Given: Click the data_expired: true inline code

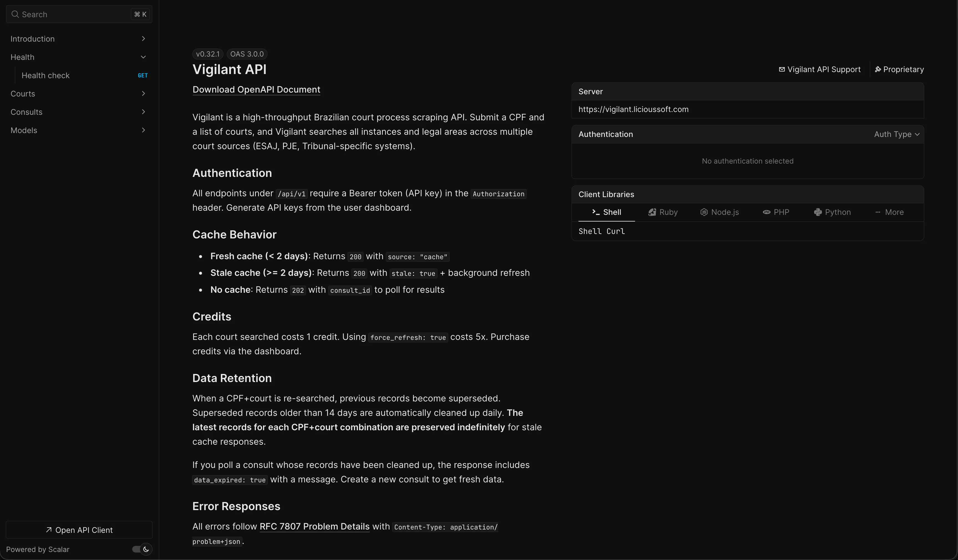Looking at the screenshot, I should [x=230, y=480].
